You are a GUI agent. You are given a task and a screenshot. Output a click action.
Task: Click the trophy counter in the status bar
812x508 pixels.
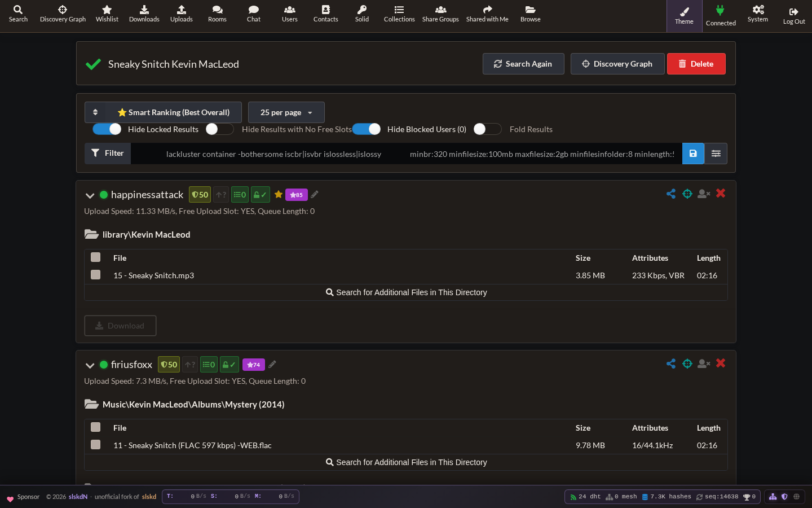pos(749,497)
